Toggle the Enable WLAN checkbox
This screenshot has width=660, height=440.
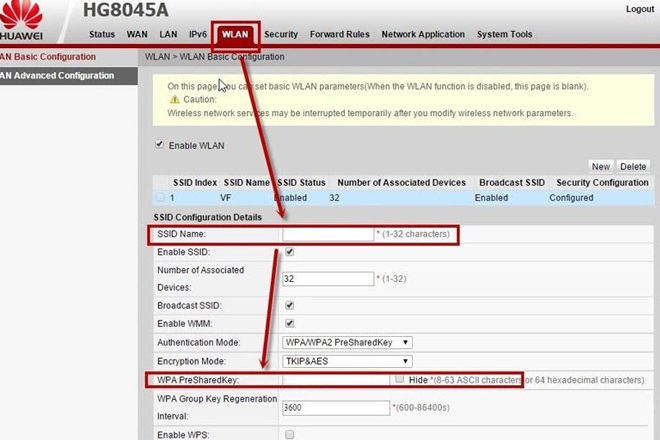pos(160,144)
